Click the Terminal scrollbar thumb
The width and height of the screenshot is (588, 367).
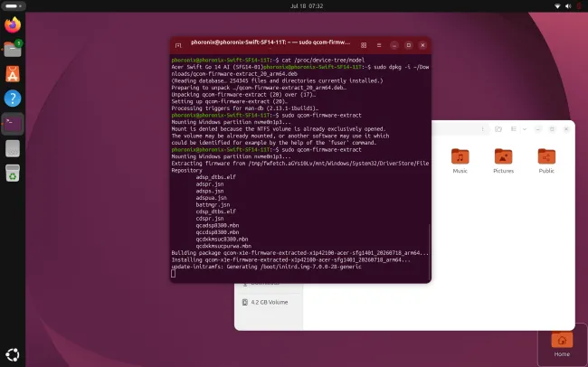click(430, 251)
